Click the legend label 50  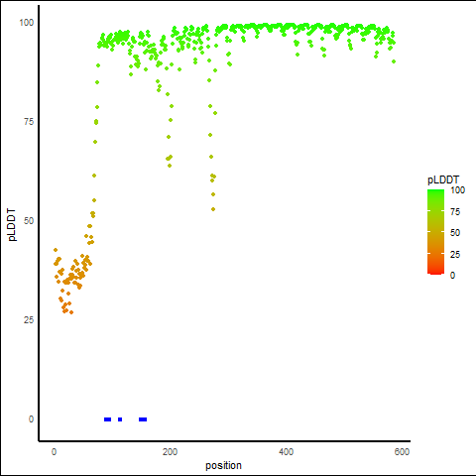455,233
